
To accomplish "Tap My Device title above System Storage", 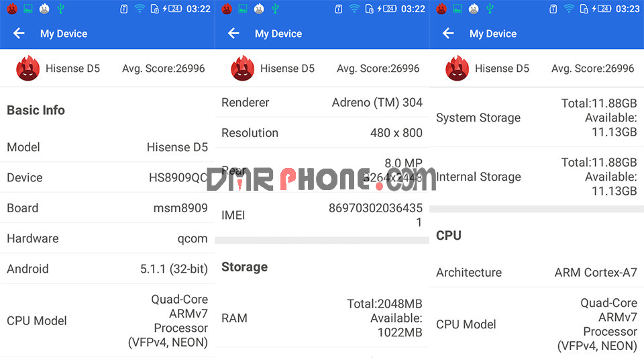I will click(x=493, y=34).
